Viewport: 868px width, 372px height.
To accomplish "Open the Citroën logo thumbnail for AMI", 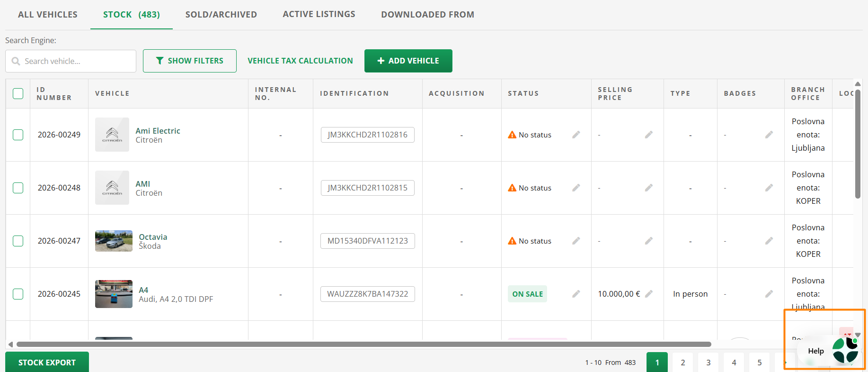I will click(112, 188).
